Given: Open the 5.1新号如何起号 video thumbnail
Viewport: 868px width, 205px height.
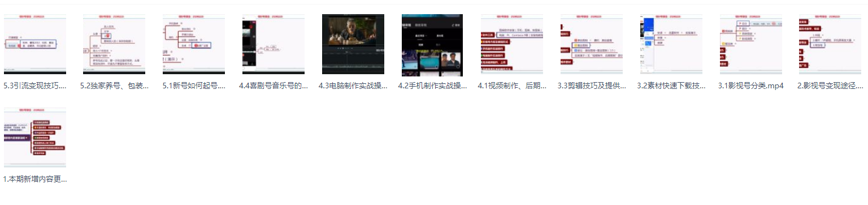Looking at the screenshot, I should (x=194, y=44).
